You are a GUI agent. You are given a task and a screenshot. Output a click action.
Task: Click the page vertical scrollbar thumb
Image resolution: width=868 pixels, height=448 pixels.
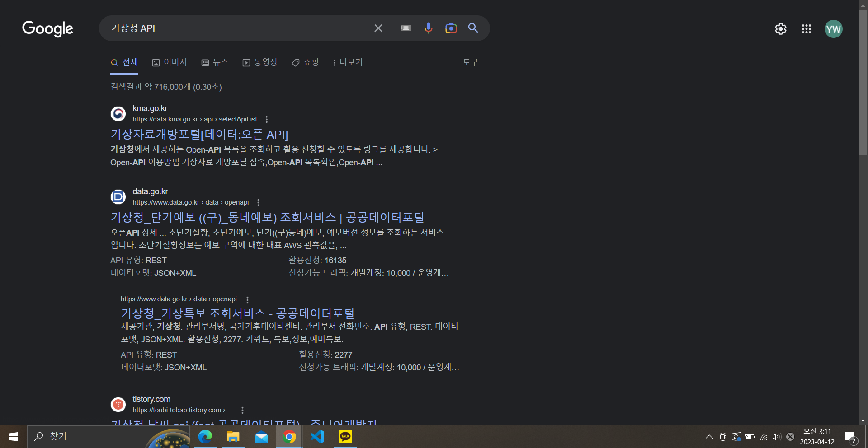coord(863,83)
